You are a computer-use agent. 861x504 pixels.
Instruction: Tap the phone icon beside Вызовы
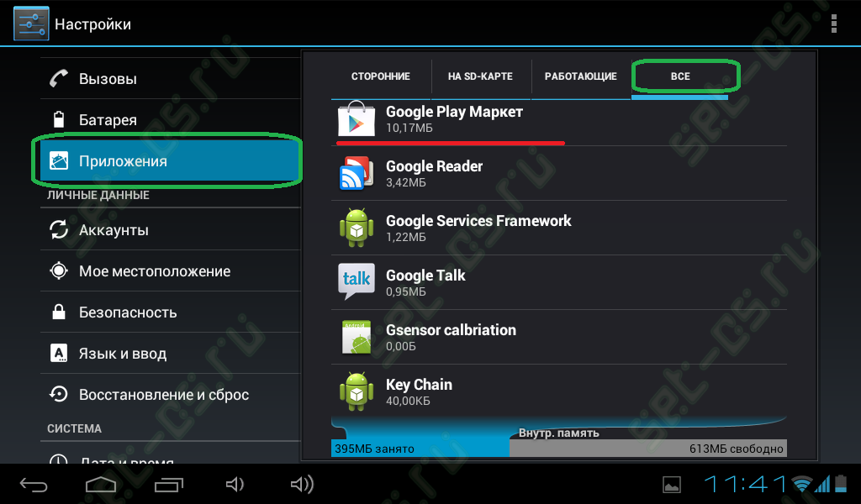point(59,78)
